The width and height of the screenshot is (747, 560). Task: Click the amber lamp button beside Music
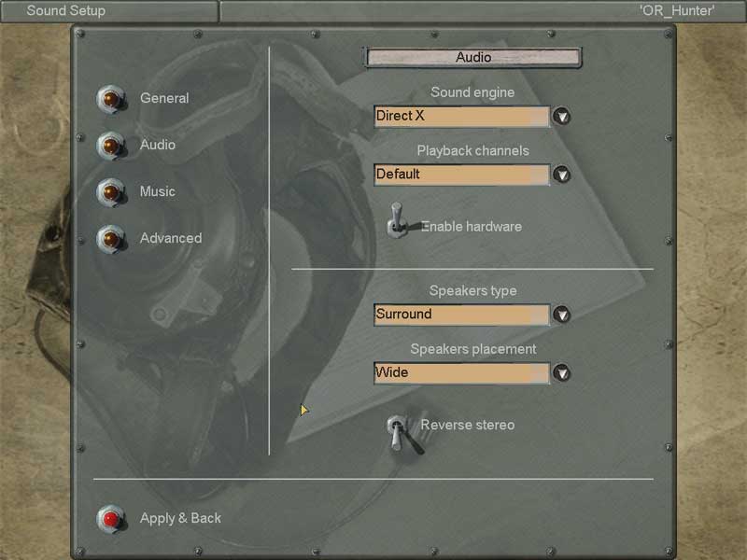pyautogui.click(x=111, y=192)
